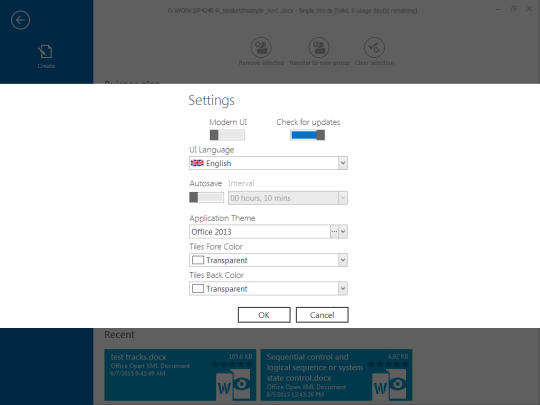Click the Transfer to new group icon

coord(319,48)
